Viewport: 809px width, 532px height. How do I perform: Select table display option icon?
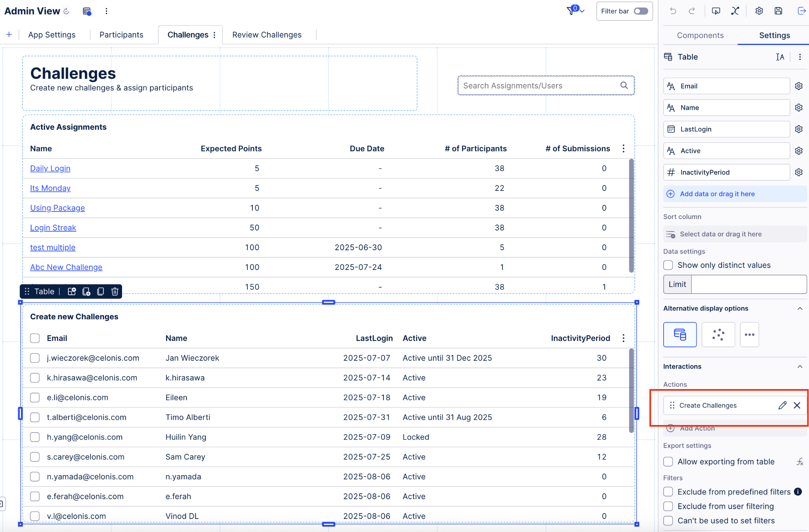pyautogui.click(x=680, y=335)
